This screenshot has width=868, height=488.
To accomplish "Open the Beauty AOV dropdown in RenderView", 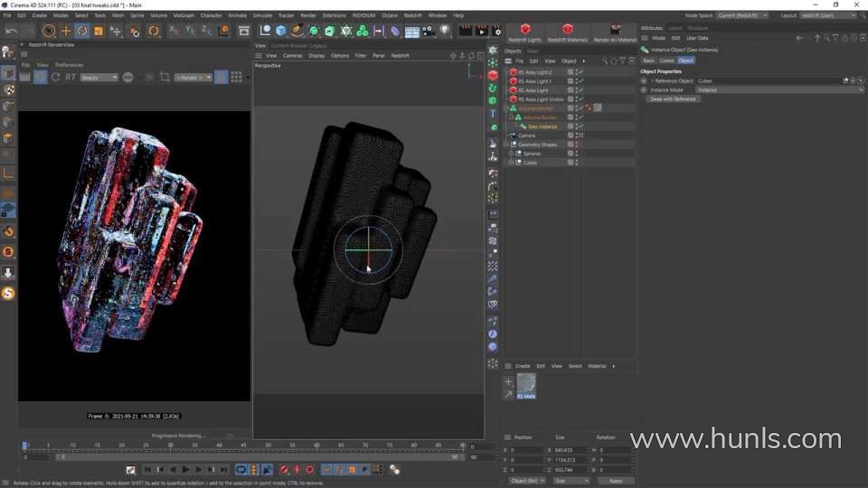I will [99, 78].
